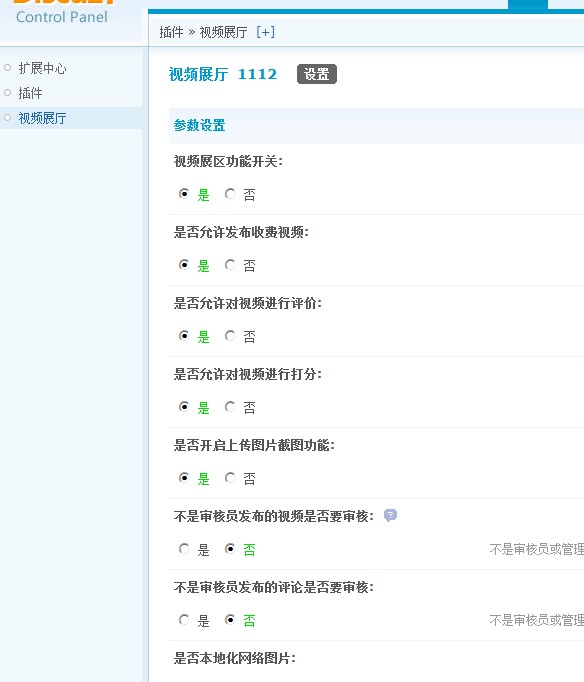Click the 插件 breadcrumb link
The height and width of the screenshot is (682, 584).
point(171,32)
